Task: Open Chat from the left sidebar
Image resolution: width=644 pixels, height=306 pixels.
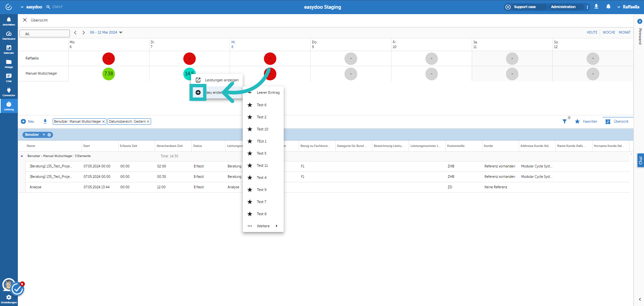Action: tap(9, 78)
